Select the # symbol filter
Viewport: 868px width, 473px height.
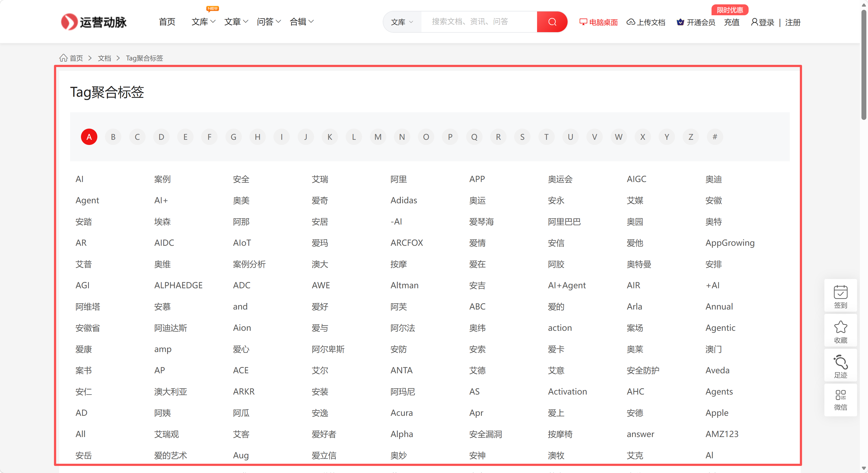[715, 137]
